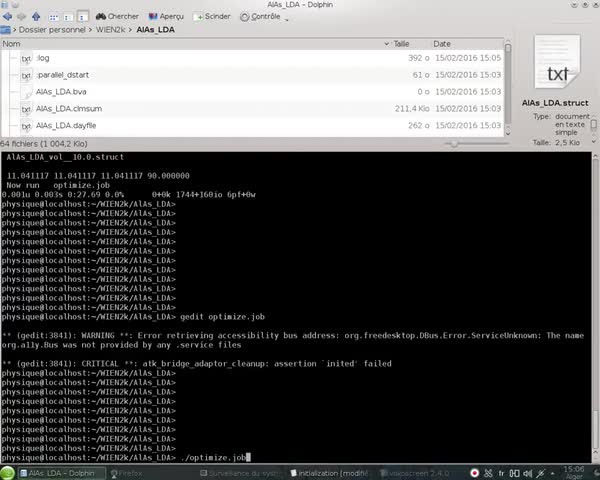Expand the toolbar overflow arrow after Contrôle
This screenshot has height=480, width=600.
point(286,19)
